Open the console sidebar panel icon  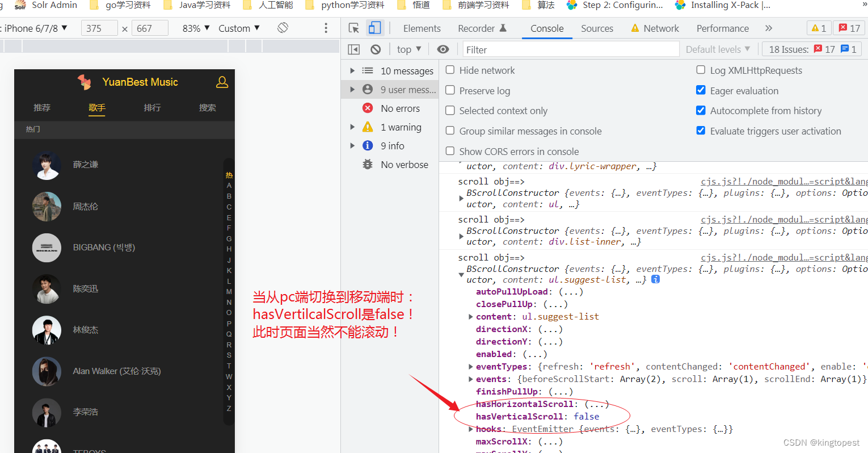pyautogui.click(x=353, y=49)
